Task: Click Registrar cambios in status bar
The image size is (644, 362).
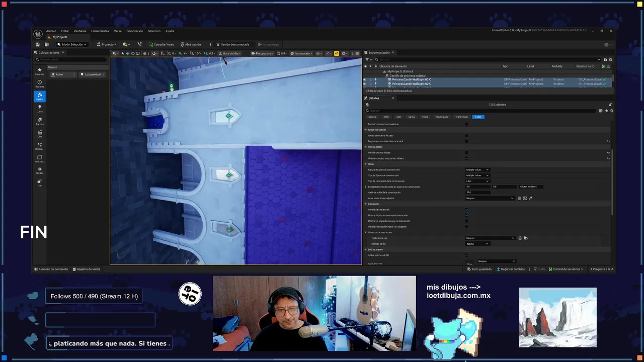Action: click(x=511, y=269)
